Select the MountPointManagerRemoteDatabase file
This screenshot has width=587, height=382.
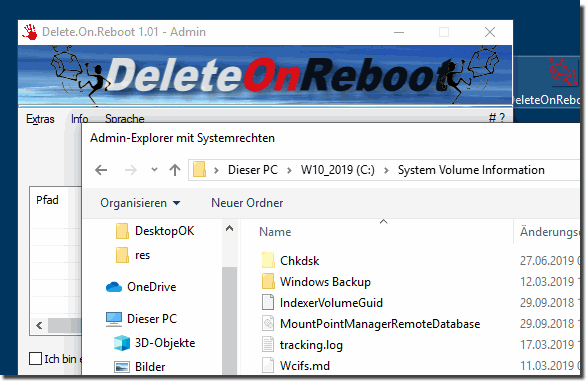pyautogui.click(x=380, y=324)
